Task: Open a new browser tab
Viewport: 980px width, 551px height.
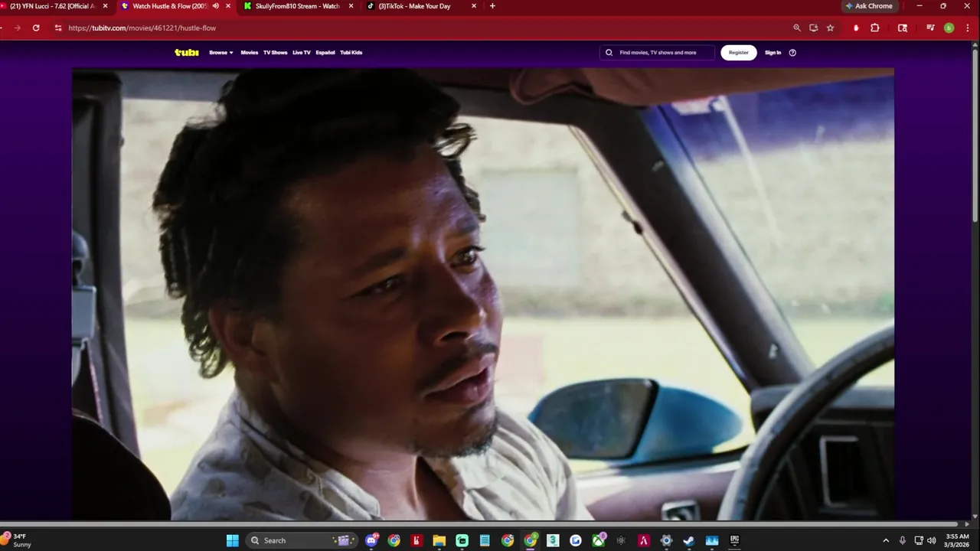Action: [x=492, y=6]
